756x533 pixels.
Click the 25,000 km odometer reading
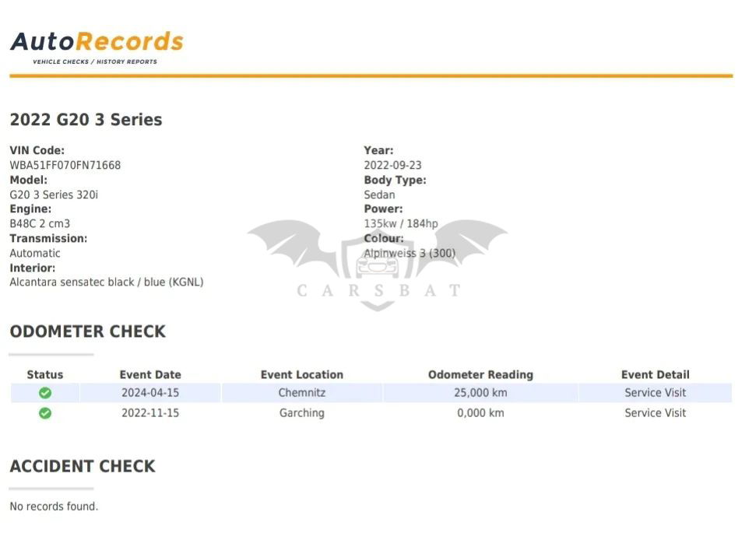(480, 393)
